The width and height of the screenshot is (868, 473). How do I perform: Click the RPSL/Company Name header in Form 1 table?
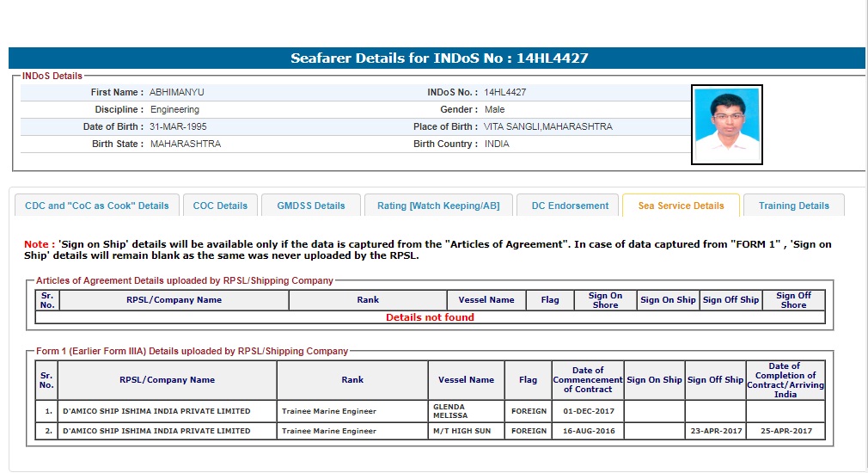point(167,379)
